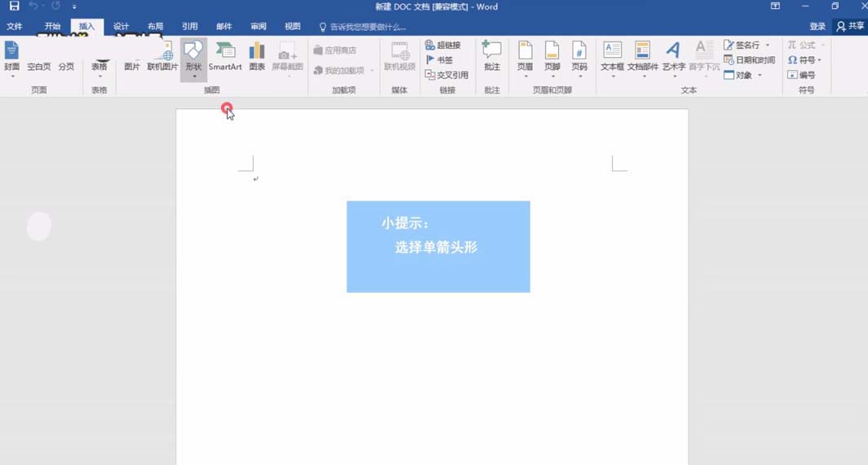
Task: Insert a page break with 分页
Action: 66,66
